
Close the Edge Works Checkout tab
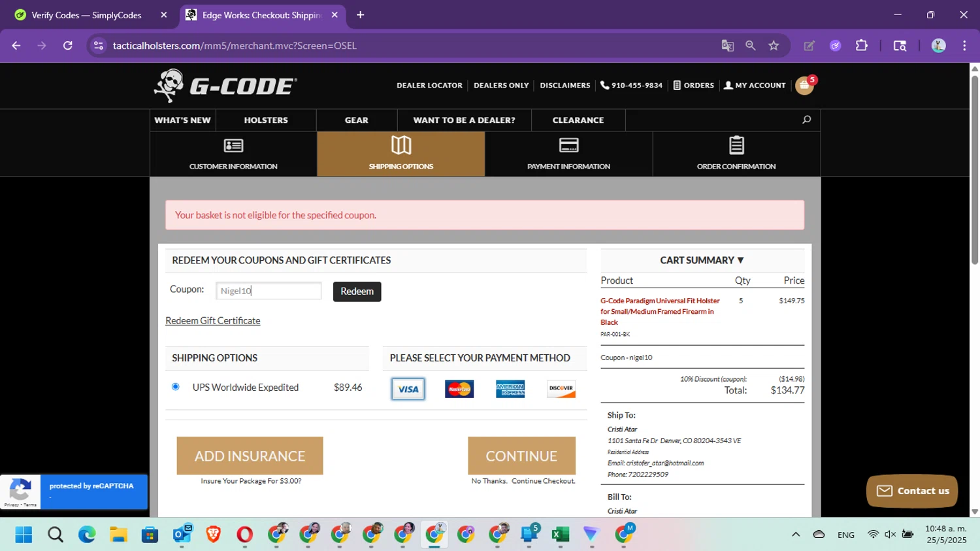coord(335,15)
